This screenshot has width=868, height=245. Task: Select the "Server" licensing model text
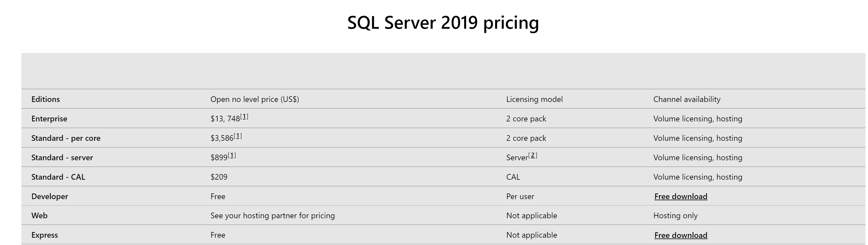click(517, 158)
